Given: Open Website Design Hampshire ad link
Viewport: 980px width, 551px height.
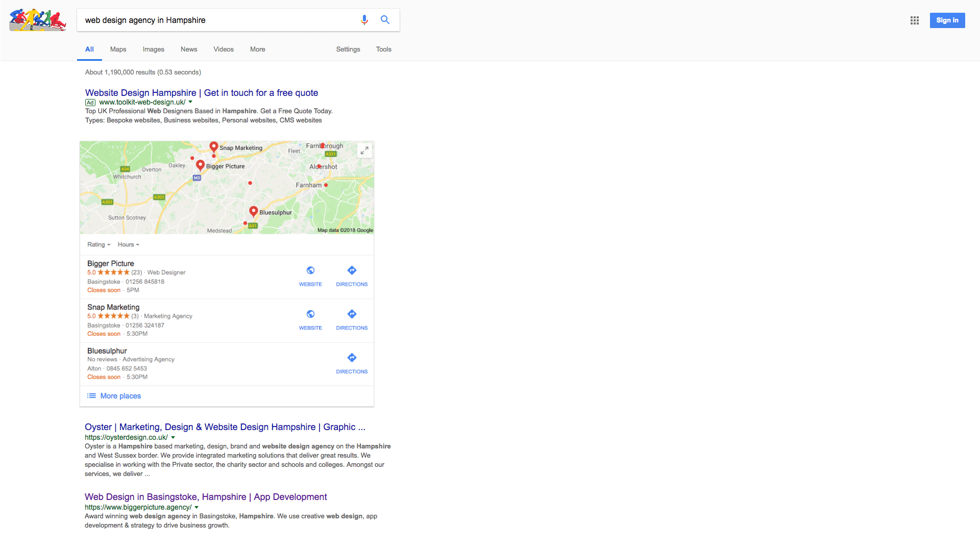Looking at the screenshot, I should coord(202,93).
